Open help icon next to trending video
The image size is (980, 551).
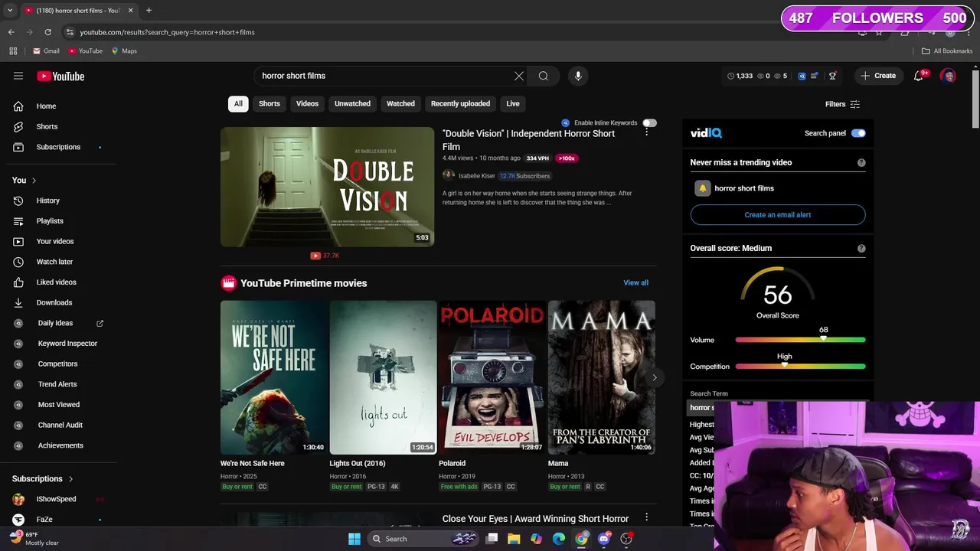click(861, 163)
